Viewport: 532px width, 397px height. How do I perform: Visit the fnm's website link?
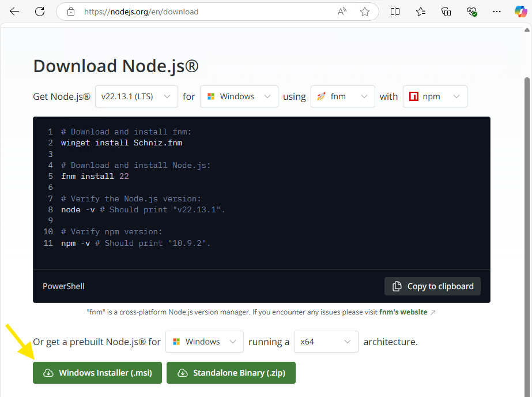(403, 312)
